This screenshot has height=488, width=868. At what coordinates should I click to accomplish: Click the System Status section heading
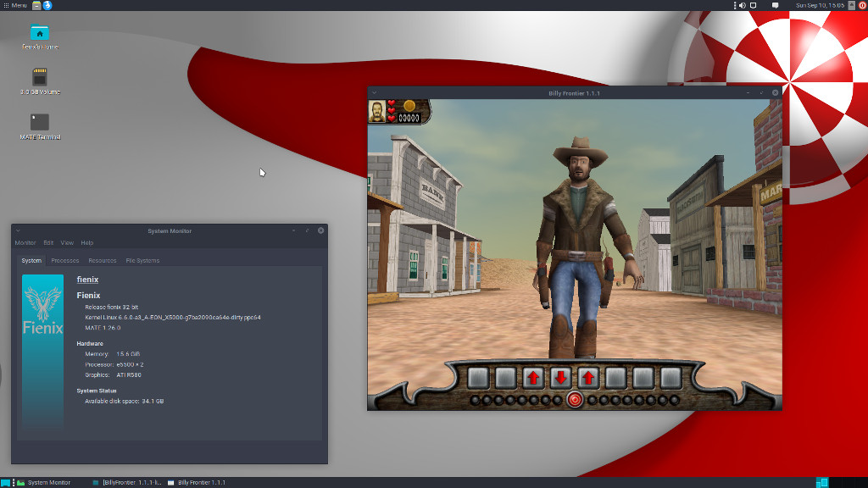[x=97, y=391]
